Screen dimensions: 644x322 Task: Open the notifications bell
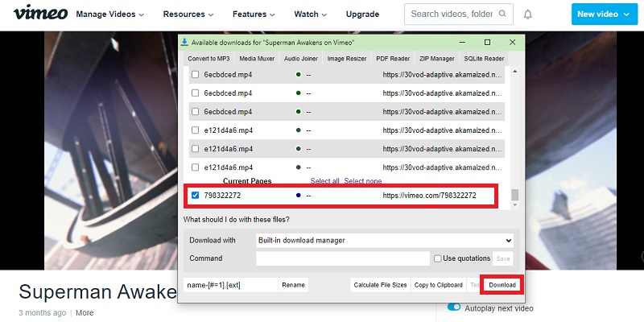[528, 14]
